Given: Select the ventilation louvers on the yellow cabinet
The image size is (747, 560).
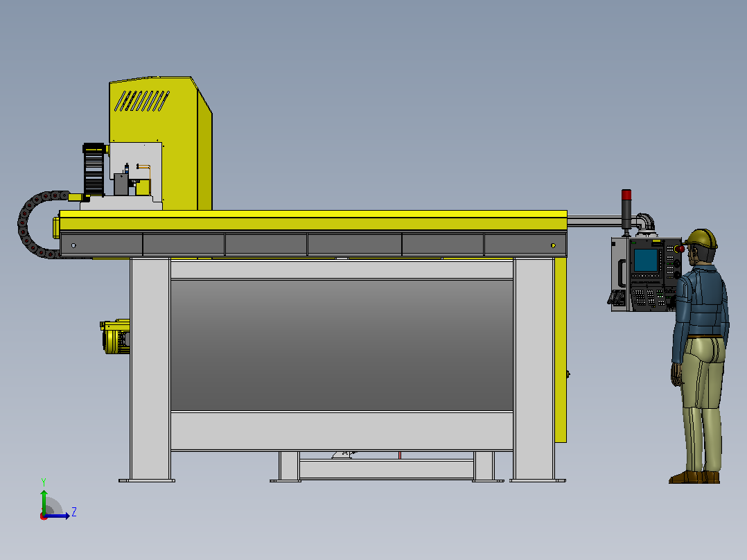Looking at the screenshot, I should point(141,100).
